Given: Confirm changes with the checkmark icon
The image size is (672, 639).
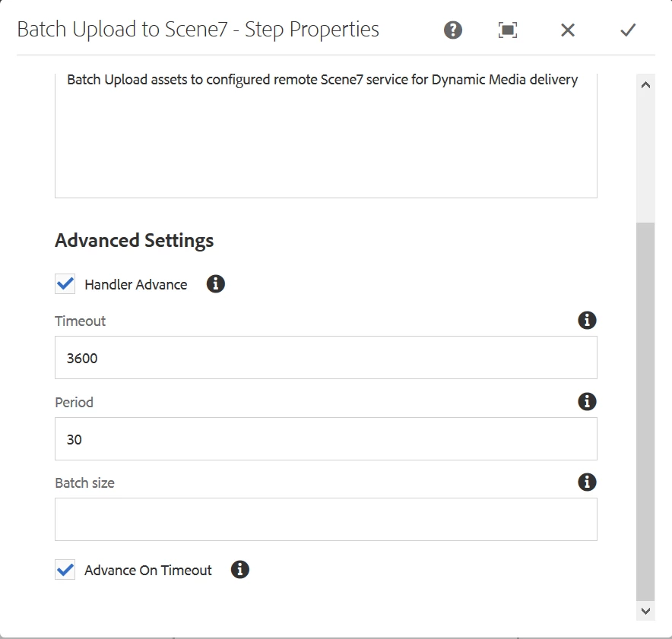Looking at the screenshot, I should pos(628,30).
